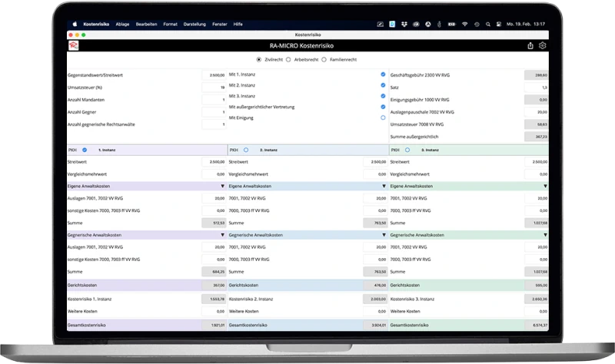Enable PKH checkbox for 3. Instanz
615x364 pixels.
tap(407, 150)
